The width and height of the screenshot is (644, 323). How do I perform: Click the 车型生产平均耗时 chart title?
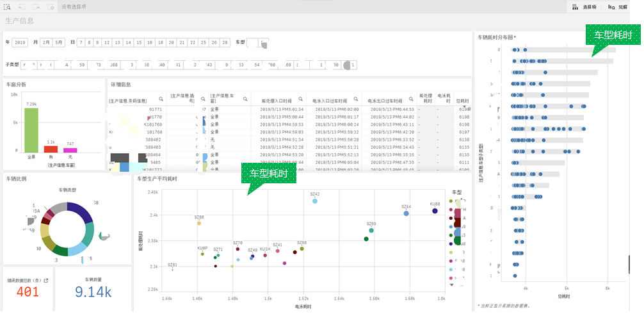click(157, 179)
